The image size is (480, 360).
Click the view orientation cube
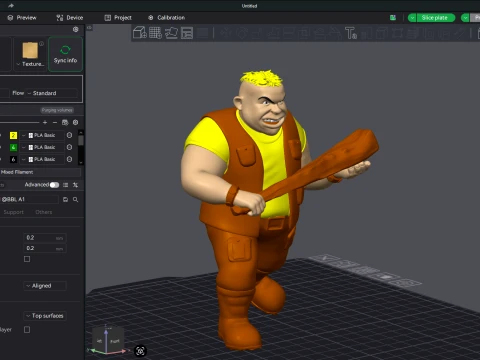coord(107,340)
